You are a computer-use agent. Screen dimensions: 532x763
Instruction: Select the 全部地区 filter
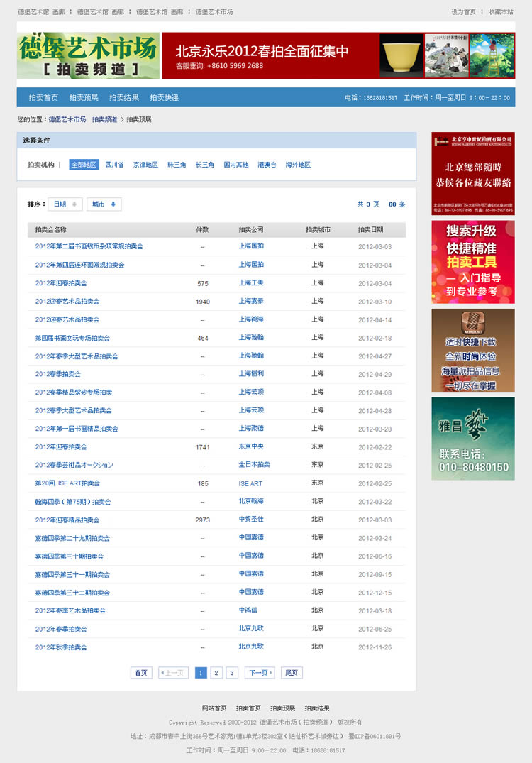pyautogui.click(x=84, y=165)
